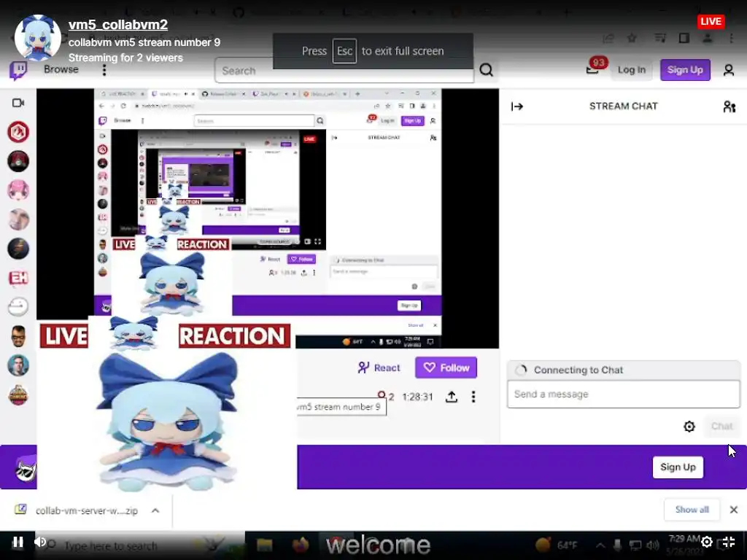This screenshot has height=560, width=747.
Task: Open the pink-haired anime avatar channel
Action: 18,190
